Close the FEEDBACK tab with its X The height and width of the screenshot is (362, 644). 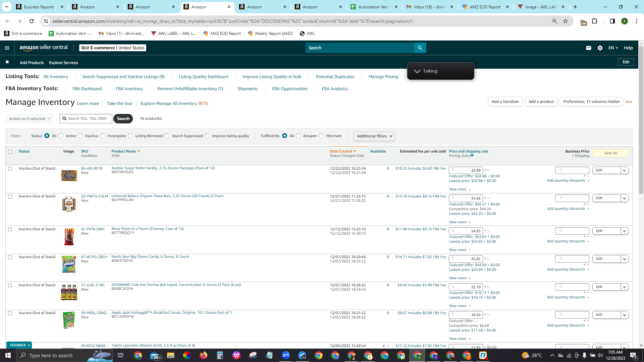point(29,345)
